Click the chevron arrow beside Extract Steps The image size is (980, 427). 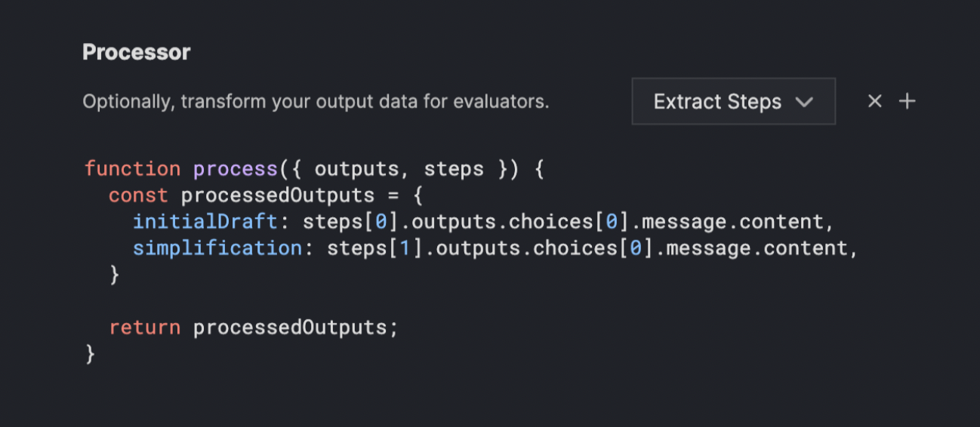804,102
